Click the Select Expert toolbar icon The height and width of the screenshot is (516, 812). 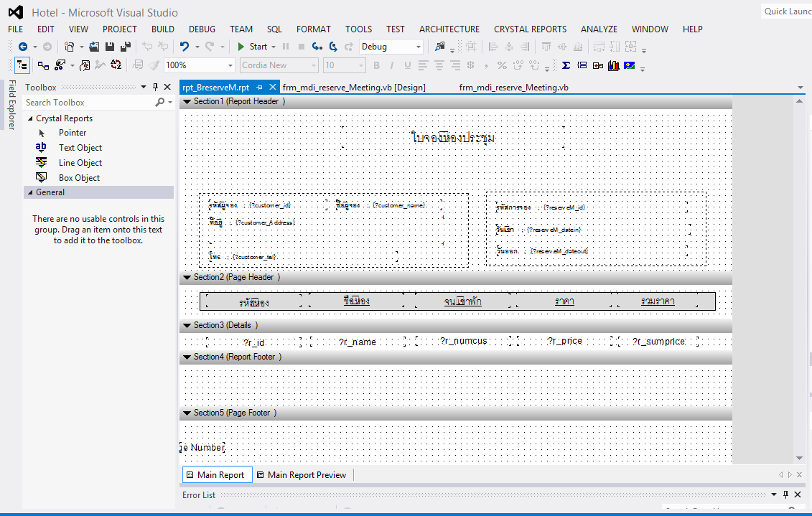tap(60, 65)
